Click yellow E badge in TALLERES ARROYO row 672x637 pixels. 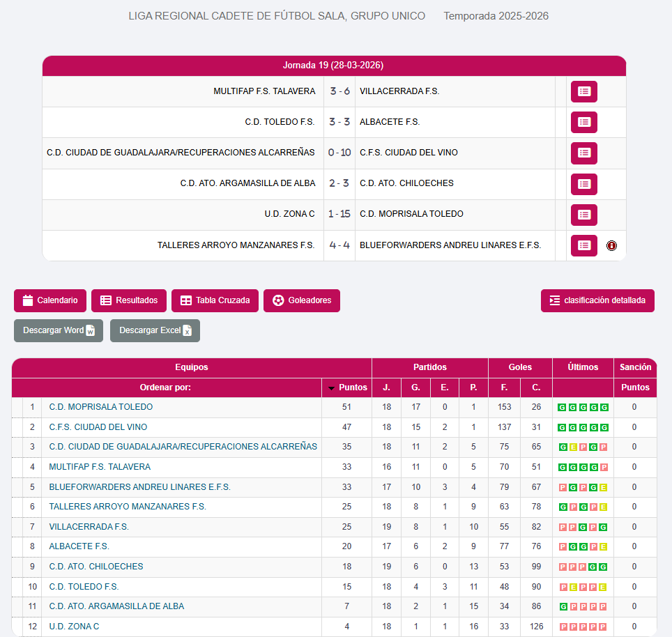603,507
